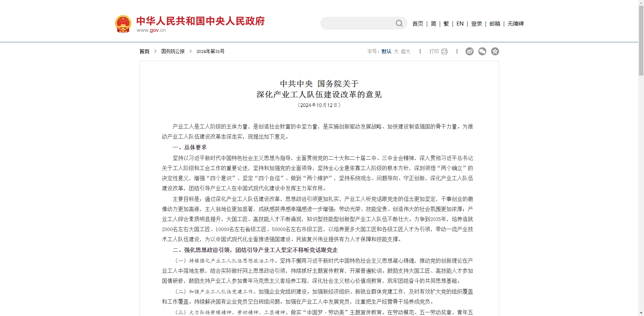Viewport: 644px width, 316px height.
Task: Click the date （2024年10月12日）
Action: (x=319, y=105)
